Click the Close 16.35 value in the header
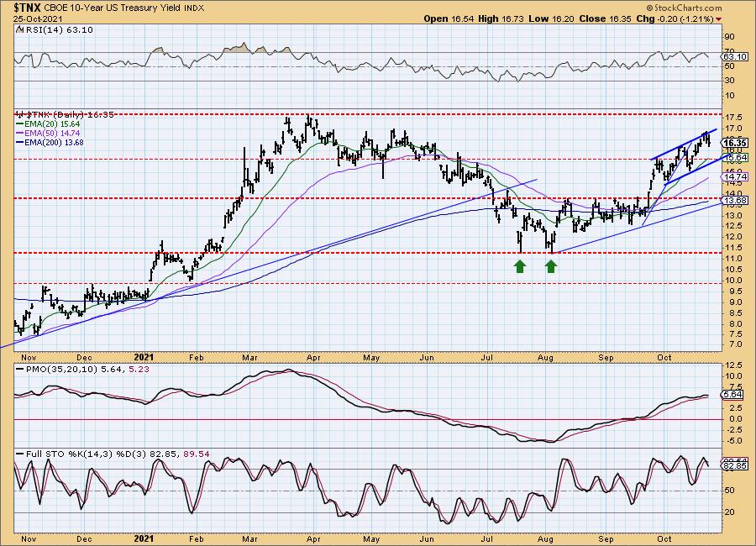756x546 pixels. click(603, 18)
